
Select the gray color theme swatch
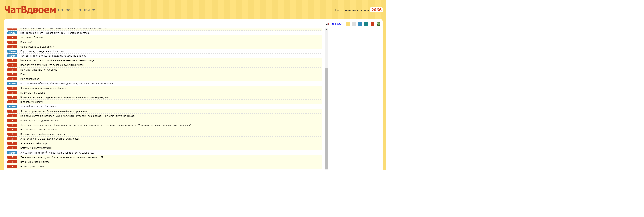pyautogui.click(x=354, y=24)
